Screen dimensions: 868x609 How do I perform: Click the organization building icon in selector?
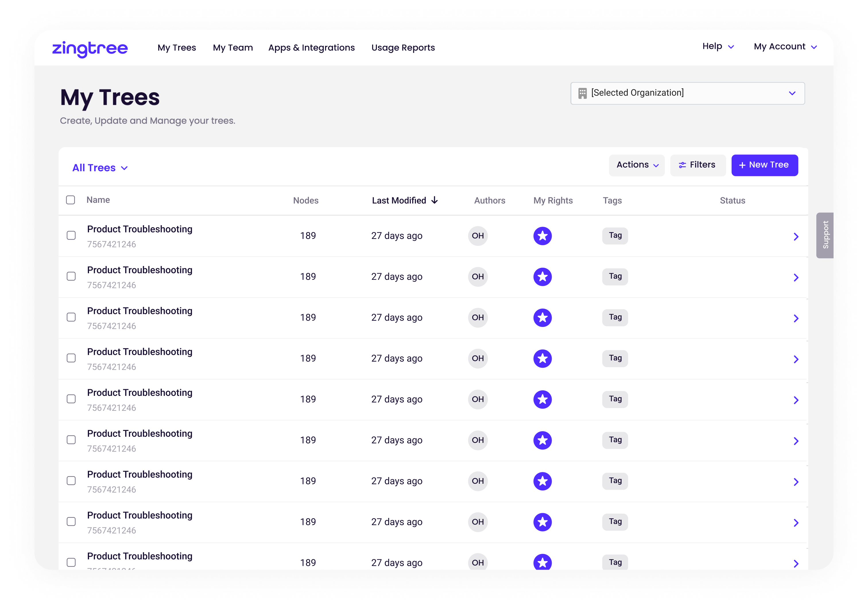coord(583,93)
